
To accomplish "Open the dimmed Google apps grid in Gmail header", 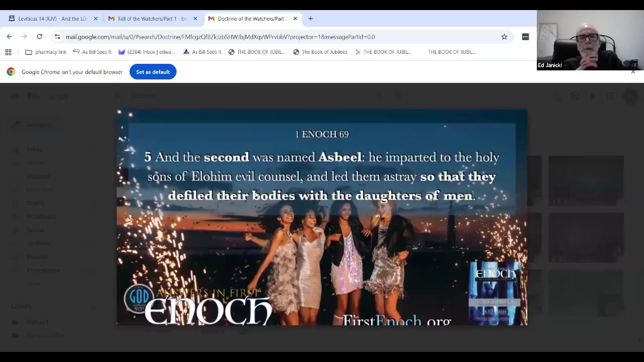I will tap(610, 96).
